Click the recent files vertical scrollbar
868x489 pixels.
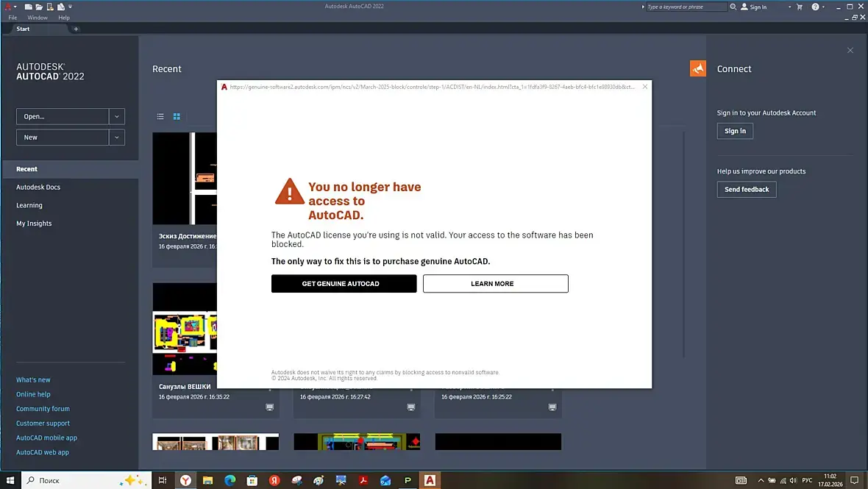tap(684, 245)
